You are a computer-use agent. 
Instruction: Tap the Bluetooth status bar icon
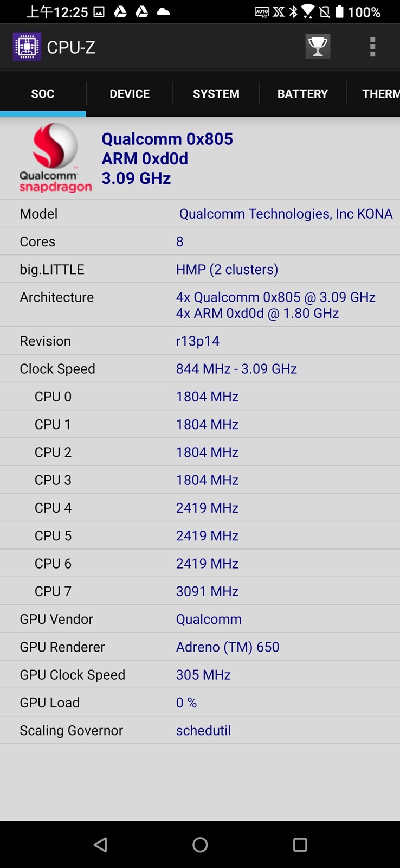293,12
